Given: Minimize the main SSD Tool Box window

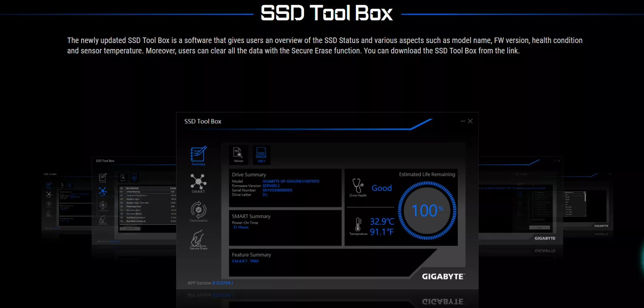Looking at the screenshot, I should [x=463, y=121].
